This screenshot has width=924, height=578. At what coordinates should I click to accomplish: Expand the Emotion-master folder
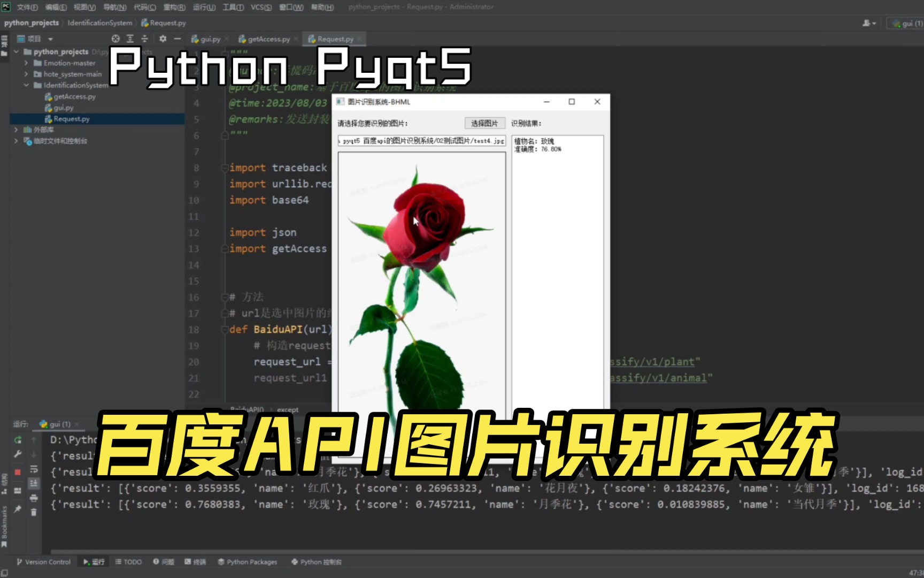pos(26,63)
